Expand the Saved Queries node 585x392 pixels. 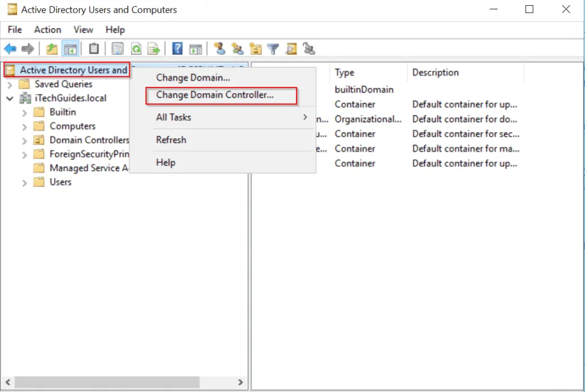coord(10,85)
